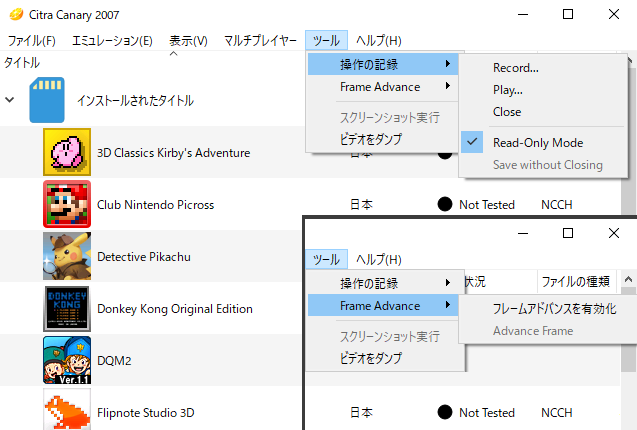Viewport: 637px width, 430px height.
Task: Select 3D Classics Kirby's Adventure title text
Action: coord(173,153)
